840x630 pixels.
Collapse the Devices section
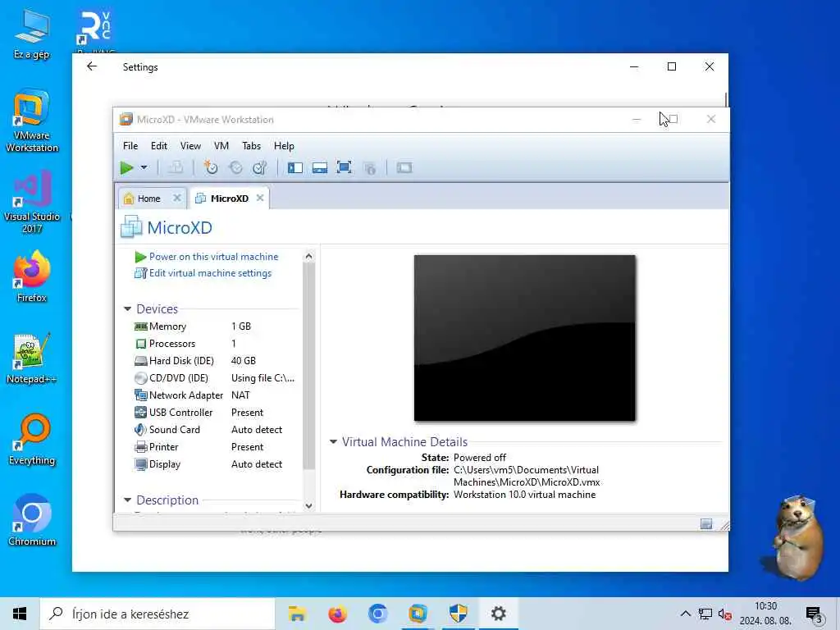127,309
